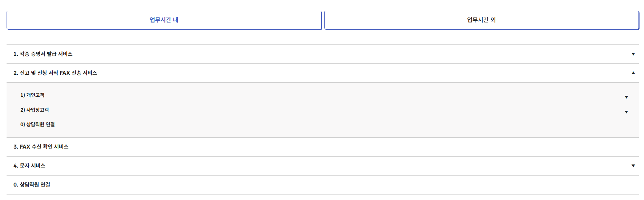The image size is (644, 200).
Task: Click the 각종 증명서 발급 서비스 title text
Action: click(x=46, y=54)
